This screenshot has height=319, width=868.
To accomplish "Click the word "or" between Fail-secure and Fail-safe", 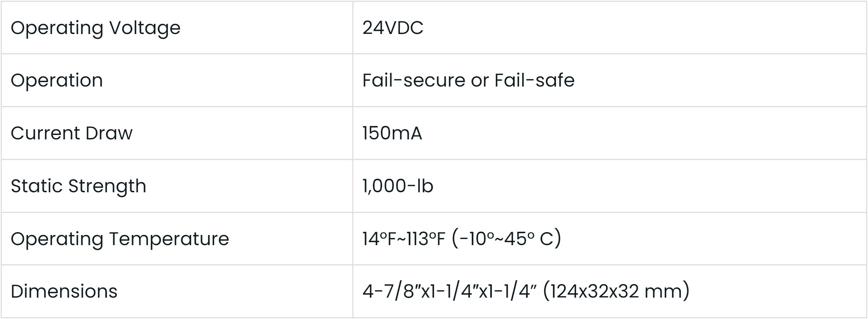I will (480, 80).
